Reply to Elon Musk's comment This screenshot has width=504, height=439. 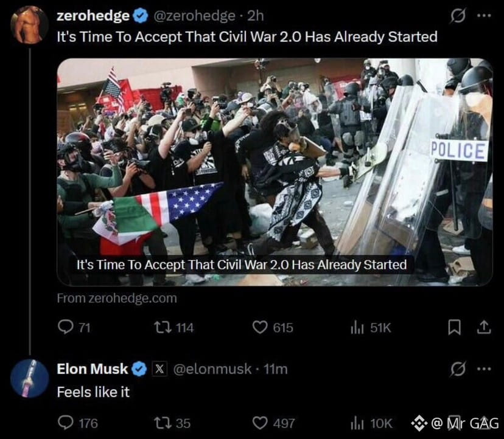click(x=77, y=423)
